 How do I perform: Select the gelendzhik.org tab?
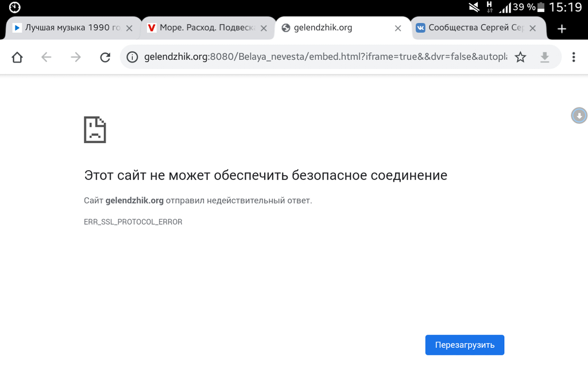(333, 28)
